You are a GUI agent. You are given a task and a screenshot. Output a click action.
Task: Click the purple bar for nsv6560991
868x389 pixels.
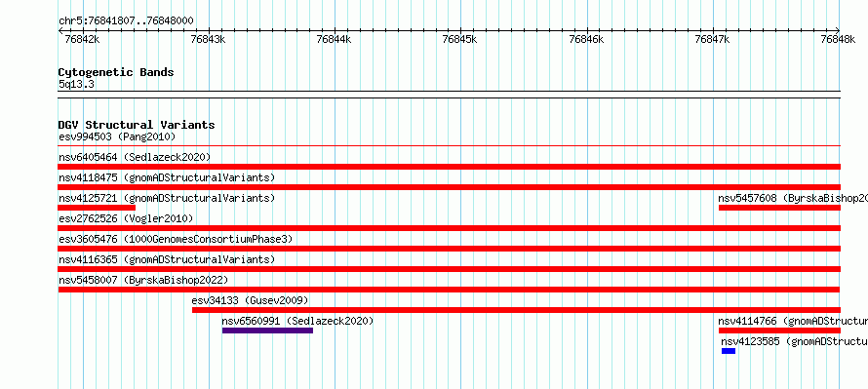[x=267, y=331]
